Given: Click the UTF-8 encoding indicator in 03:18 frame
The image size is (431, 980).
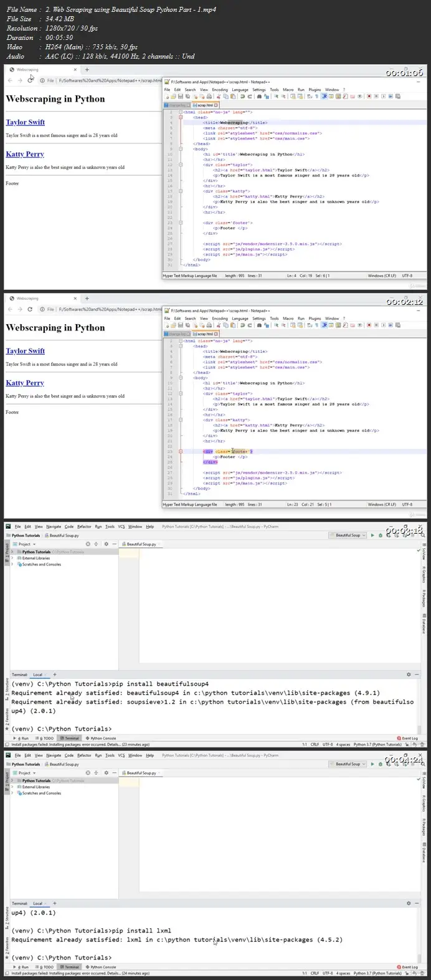Looking at the screenshot, I should point(328,744).
